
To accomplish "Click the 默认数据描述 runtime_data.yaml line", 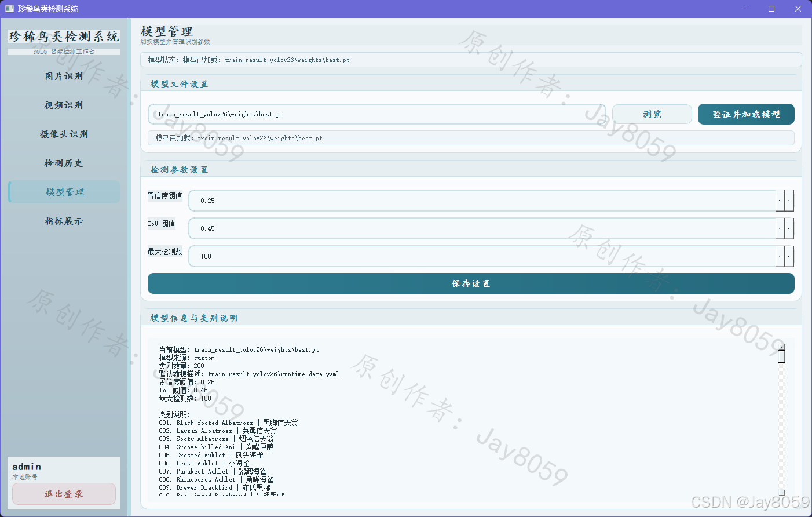I will (249, 374).
